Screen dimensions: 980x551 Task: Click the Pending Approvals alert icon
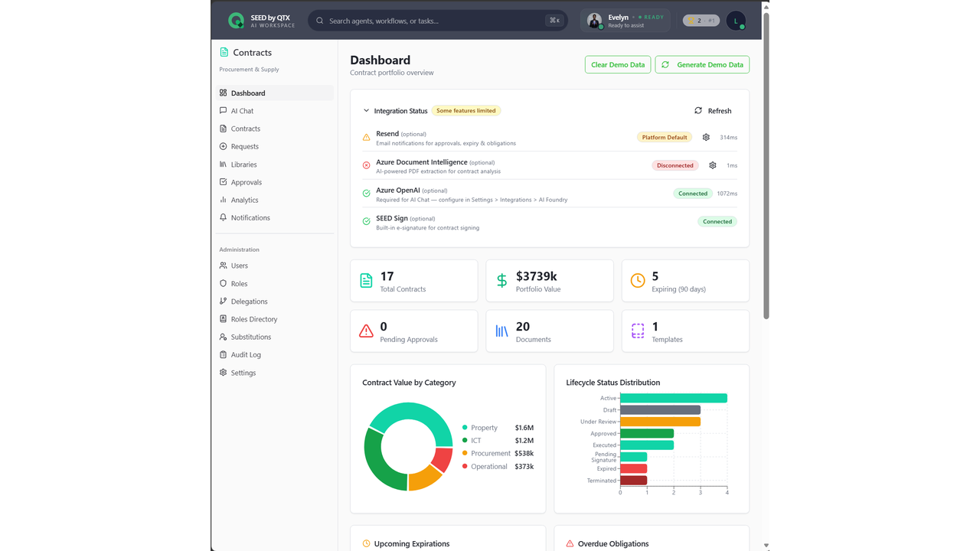click(366, 331)
